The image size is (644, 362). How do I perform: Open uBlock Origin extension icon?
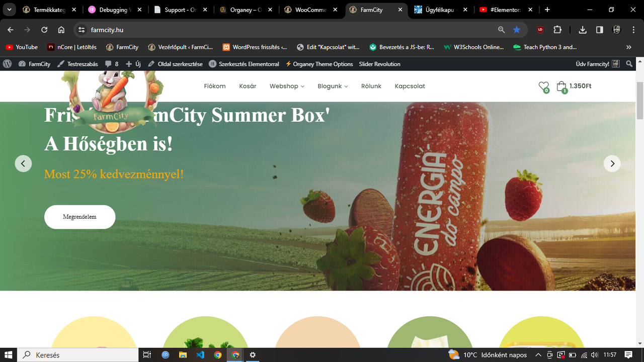[540, 30]
